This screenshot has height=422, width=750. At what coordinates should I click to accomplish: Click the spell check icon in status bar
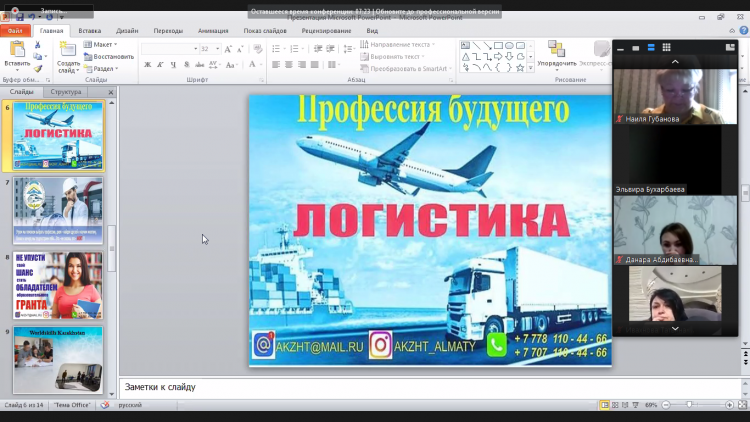pos(104,405)
